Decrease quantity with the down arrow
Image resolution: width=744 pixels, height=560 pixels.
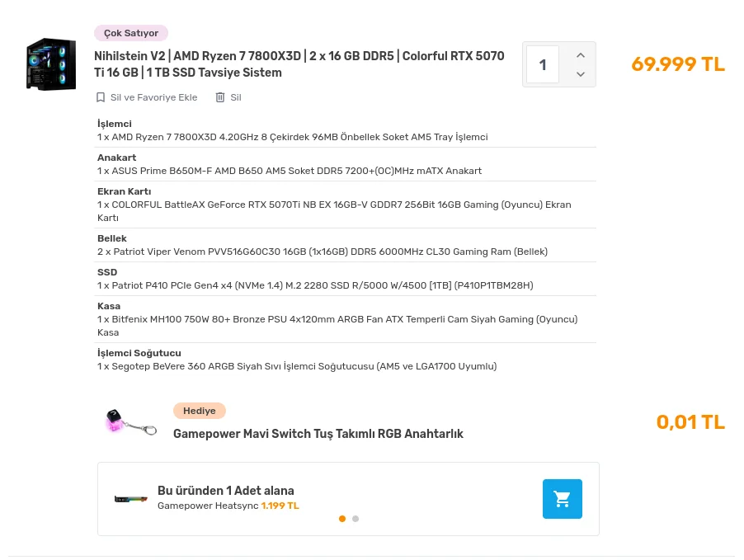581,74
